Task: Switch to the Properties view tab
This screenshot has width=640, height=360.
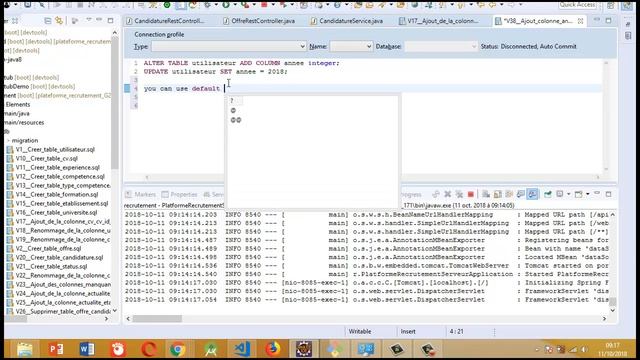Action: (180, 194)
